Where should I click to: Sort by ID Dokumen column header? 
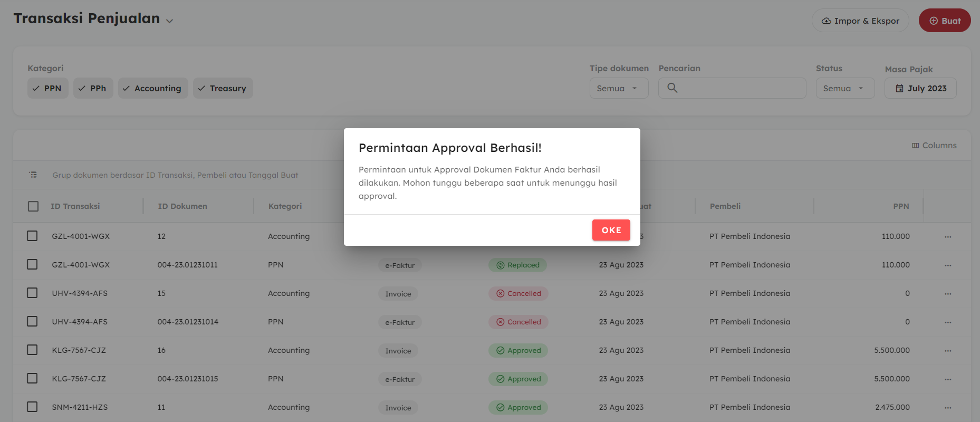(x=182, y=206)
